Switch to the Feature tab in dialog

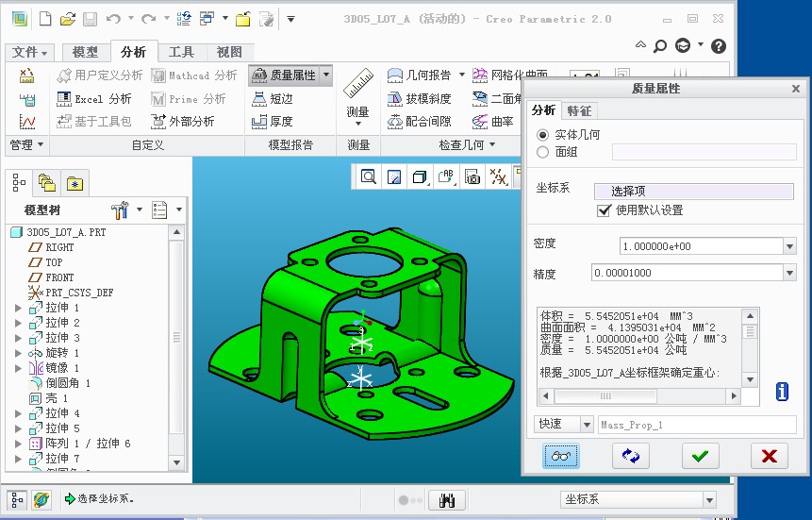(579, 110)
